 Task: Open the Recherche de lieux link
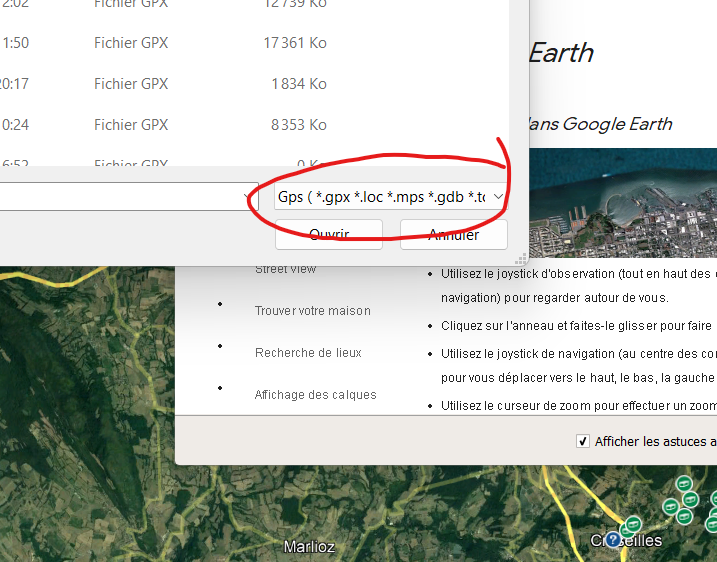(308, 353)
